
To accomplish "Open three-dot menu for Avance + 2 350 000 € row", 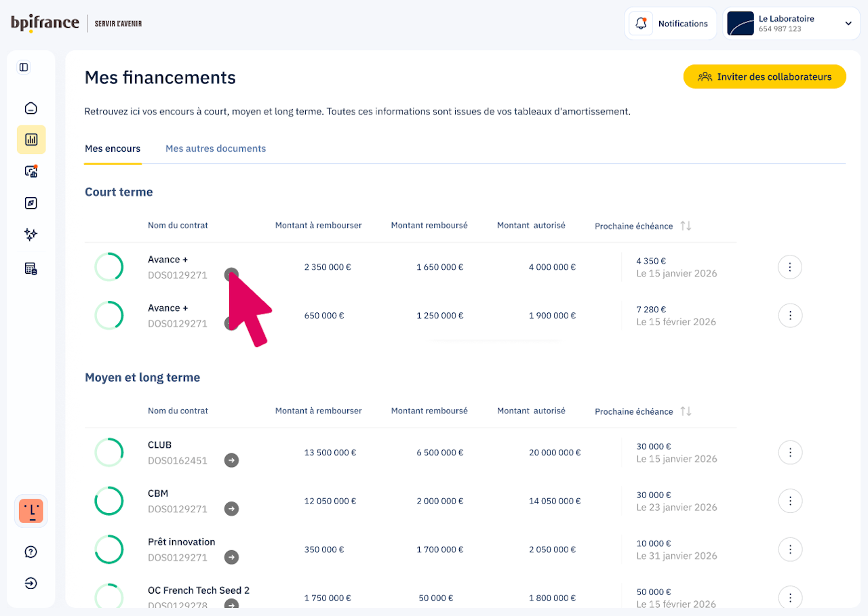I will point(790,267).
